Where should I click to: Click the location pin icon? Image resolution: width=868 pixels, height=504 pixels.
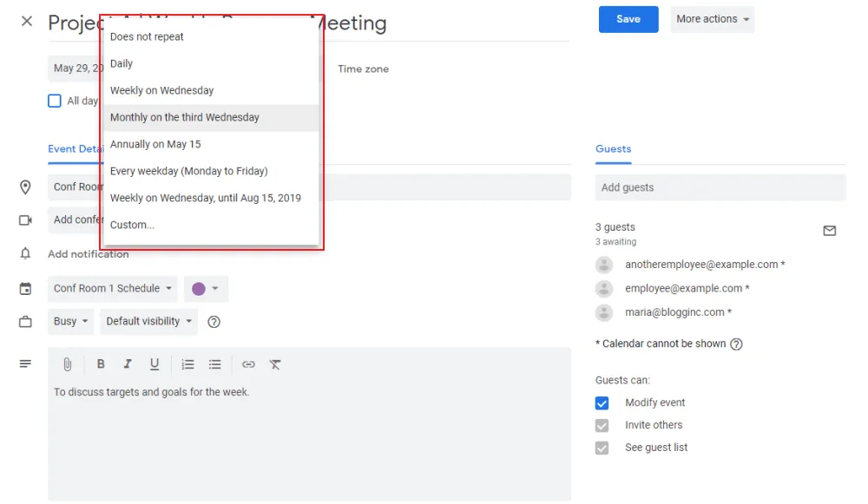pos(25,187)
